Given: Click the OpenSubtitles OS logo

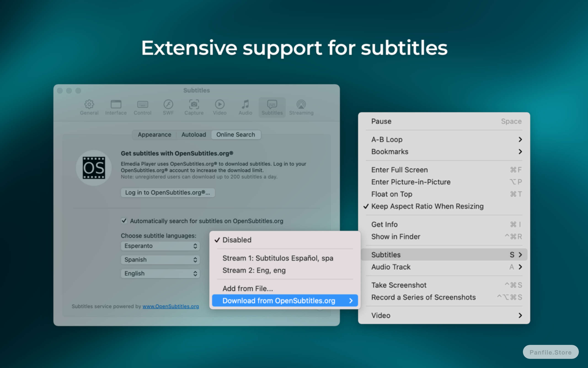Looking at the screenshot, I should point(94,168).
